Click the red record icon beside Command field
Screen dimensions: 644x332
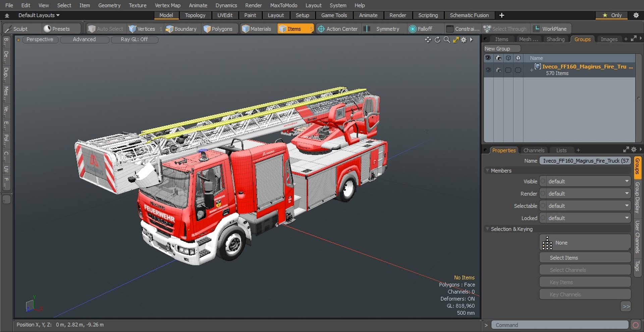(x=635, y=325)
